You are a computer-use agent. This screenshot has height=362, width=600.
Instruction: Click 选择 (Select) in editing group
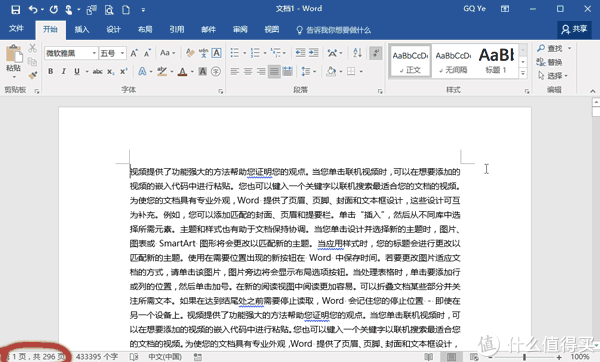(x=553, y=76)
